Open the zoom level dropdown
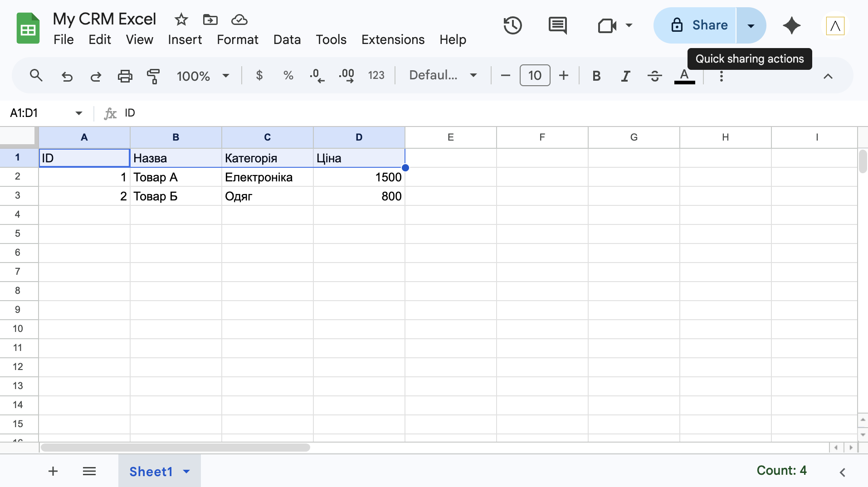This screenshot has height=487, width=868. click(203, 76)
